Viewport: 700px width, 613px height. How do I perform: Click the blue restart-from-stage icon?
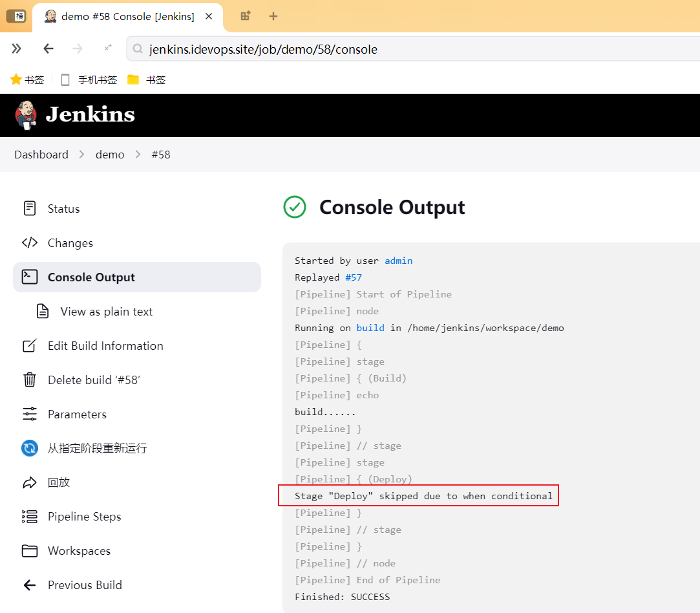point(30,448)
